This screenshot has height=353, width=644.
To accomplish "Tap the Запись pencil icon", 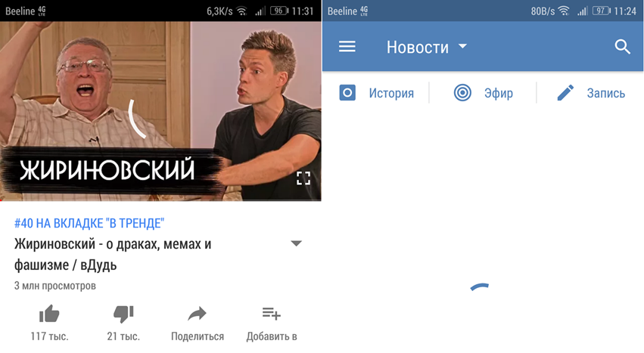I will 565,93.
